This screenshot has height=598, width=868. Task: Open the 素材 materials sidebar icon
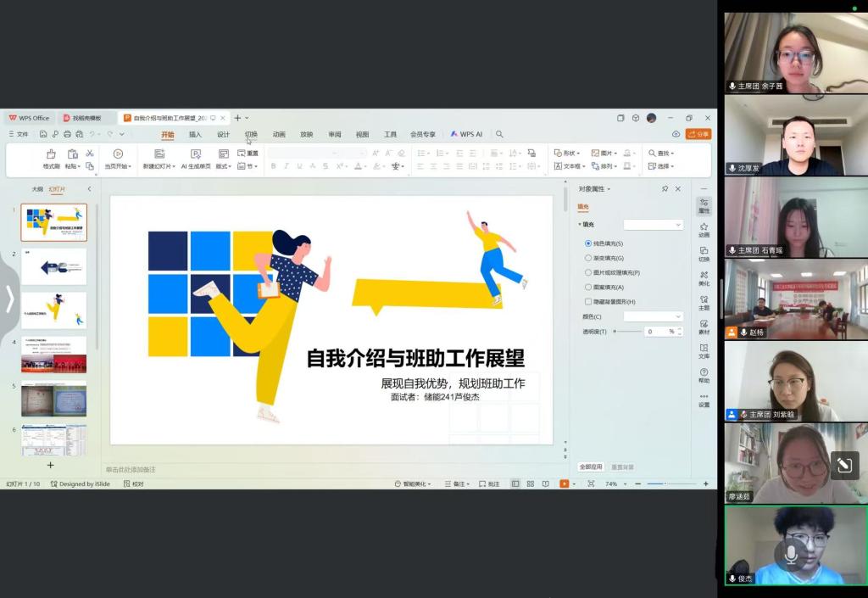(704, 326)
